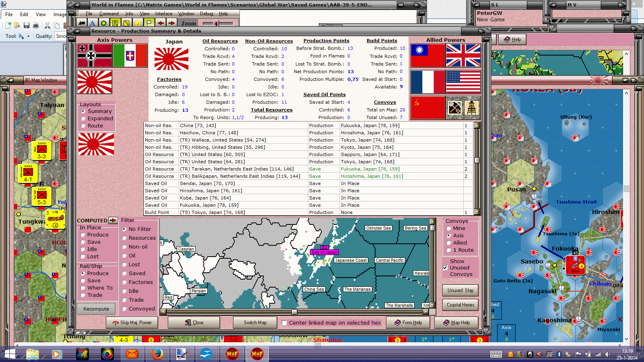The height and width of the screenshot is (362, 644).
Task: Click the green hexagon toolbar icon
Action: tap(104, 23)
